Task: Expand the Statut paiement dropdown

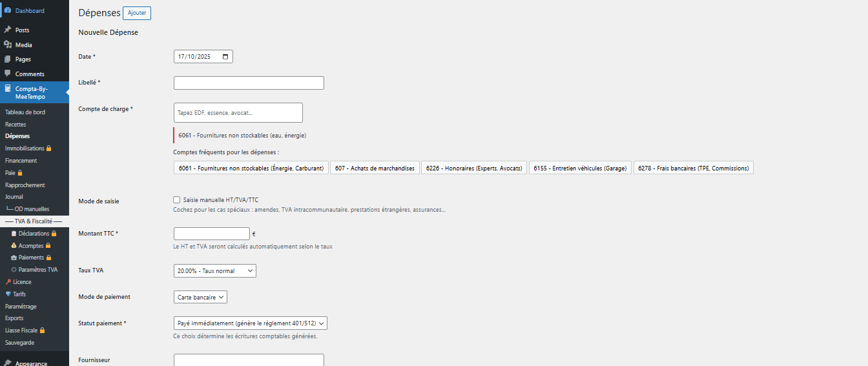Action: coord(251,323)
